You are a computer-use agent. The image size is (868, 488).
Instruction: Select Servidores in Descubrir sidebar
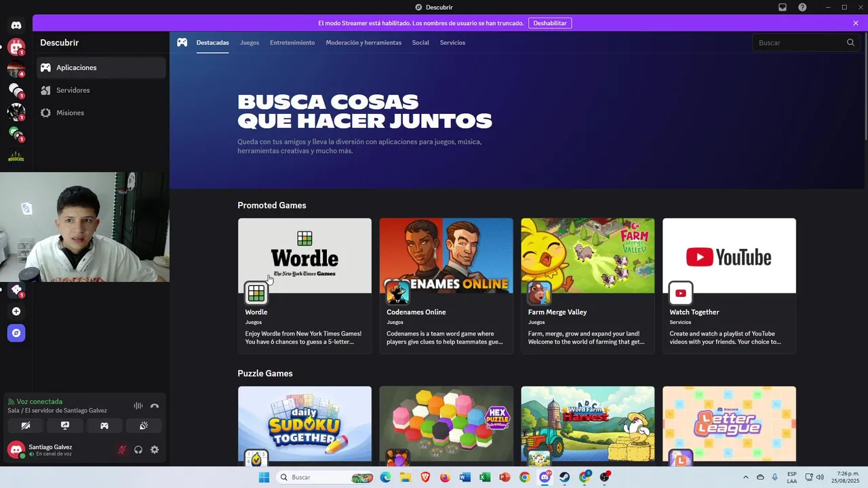101,90
